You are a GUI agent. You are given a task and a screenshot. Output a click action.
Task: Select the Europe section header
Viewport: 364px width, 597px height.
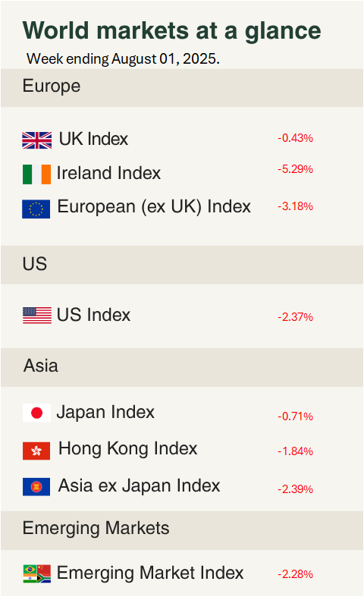coord(182,88)
